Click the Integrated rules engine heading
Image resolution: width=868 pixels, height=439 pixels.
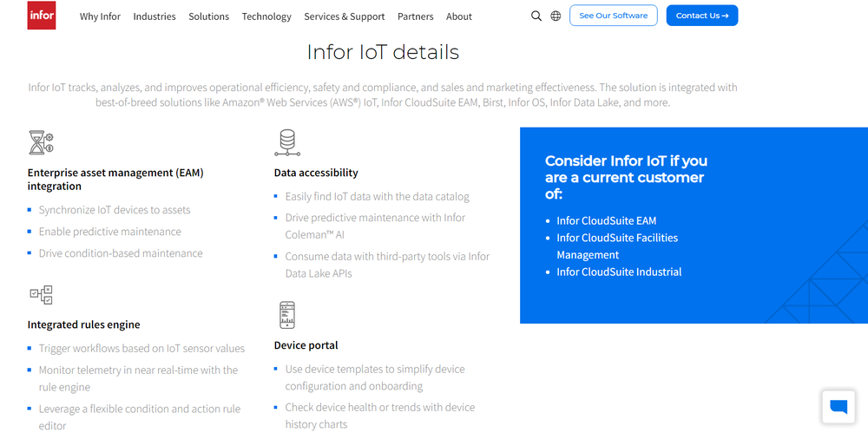83,324
